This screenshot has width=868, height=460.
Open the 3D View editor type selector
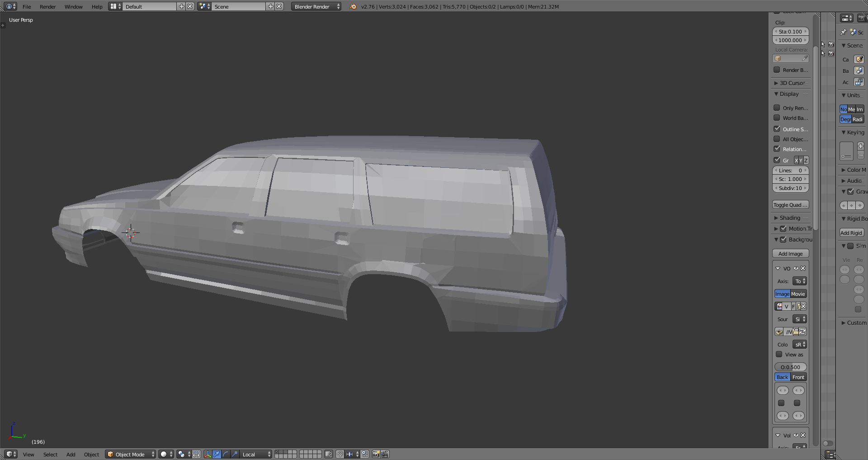11,454
